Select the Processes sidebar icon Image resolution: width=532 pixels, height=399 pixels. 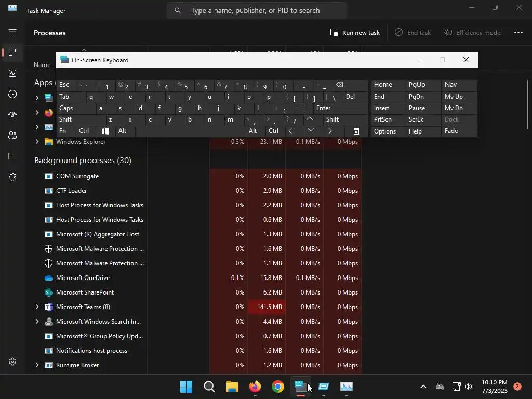click(12, 52)
